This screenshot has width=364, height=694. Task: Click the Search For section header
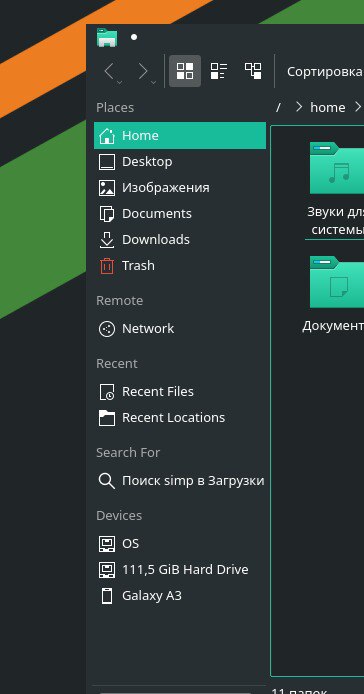[128, 452]
